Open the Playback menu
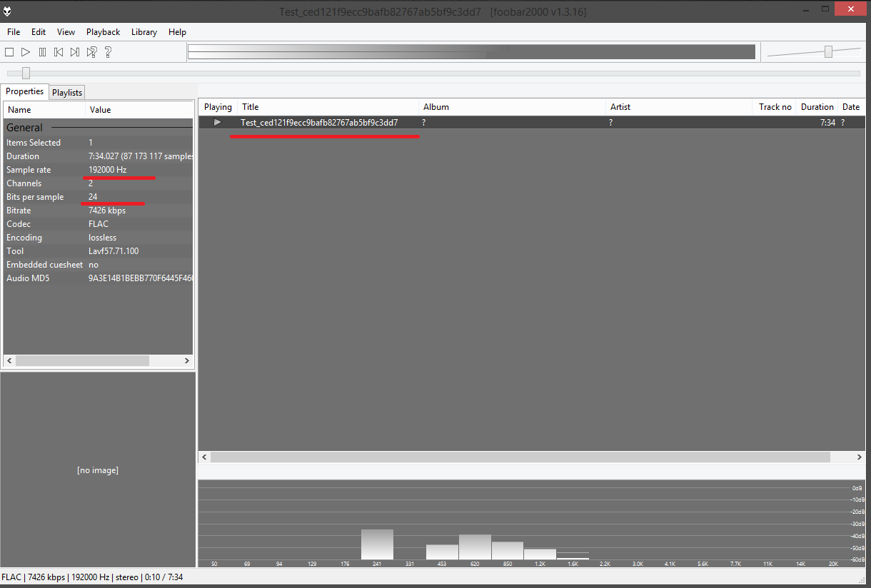 (103, 32)
